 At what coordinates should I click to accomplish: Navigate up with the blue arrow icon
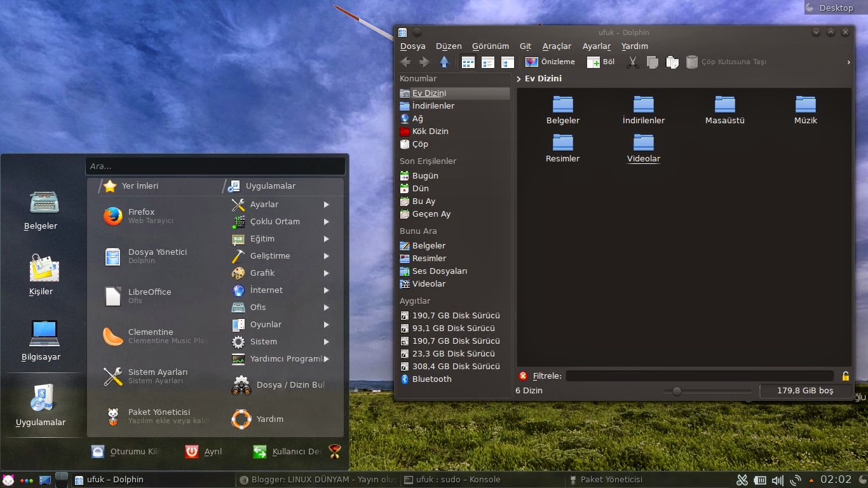click(444, 62)
